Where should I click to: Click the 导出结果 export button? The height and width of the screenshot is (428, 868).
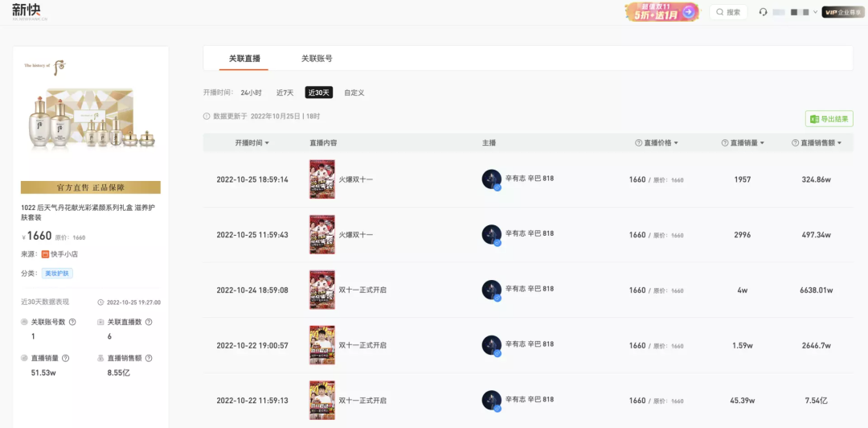point(829,118)
